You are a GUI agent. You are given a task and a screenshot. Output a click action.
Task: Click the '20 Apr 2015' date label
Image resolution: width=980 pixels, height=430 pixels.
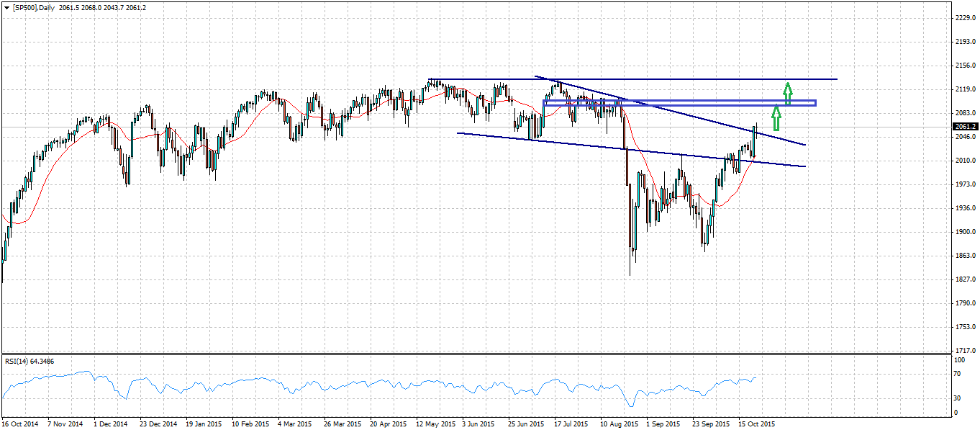388,424
